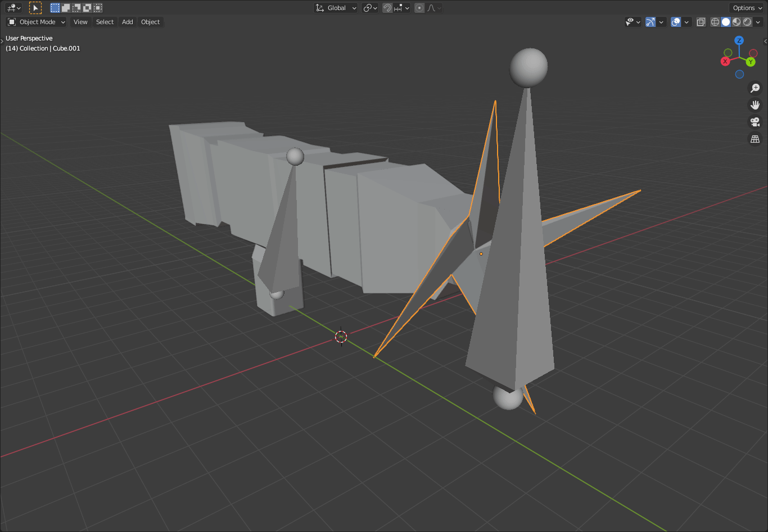Switch orthographic/perspective using the grid icon
This screenshot has height=532, width=768.
tap(755, 139)
